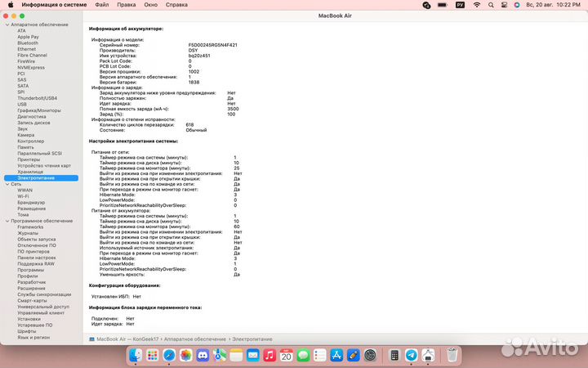This screenshot has height=368, width=588.
Task: Collapse the Сеть section
Action: tap(7, 184)
